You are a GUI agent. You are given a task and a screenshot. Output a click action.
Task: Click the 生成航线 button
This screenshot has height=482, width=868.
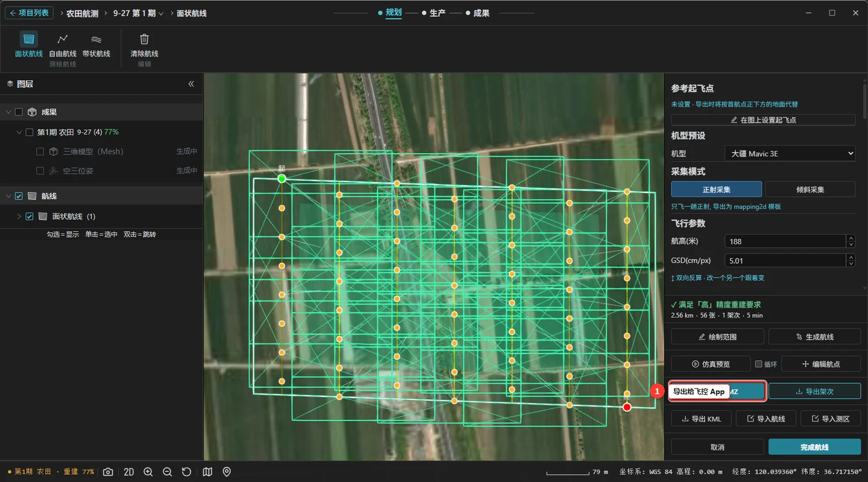(814, 337)
